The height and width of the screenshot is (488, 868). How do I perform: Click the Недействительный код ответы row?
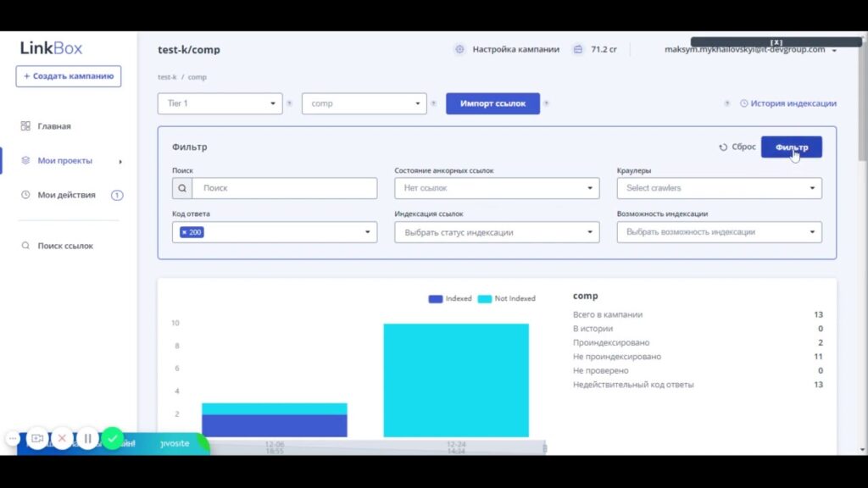pyautogui.click(x=698, y=385)
